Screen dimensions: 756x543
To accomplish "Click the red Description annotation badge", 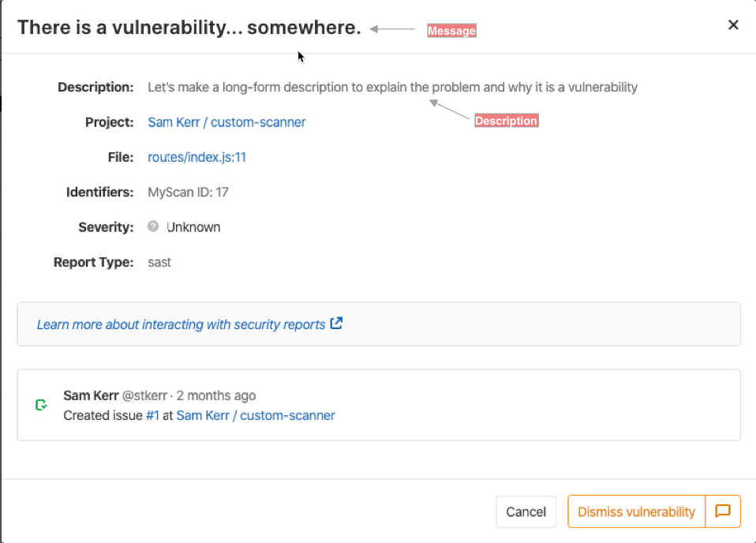I will 506,120.
